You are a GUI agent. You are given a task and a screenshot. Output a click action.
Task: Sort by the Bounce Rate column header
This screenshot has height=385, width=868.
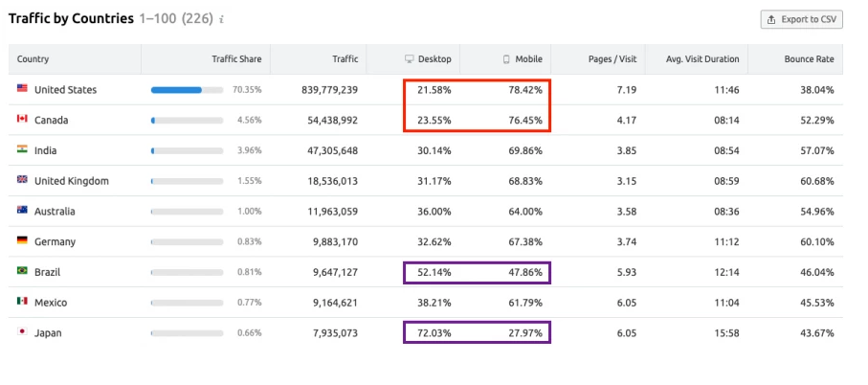(x=810, y=59)
